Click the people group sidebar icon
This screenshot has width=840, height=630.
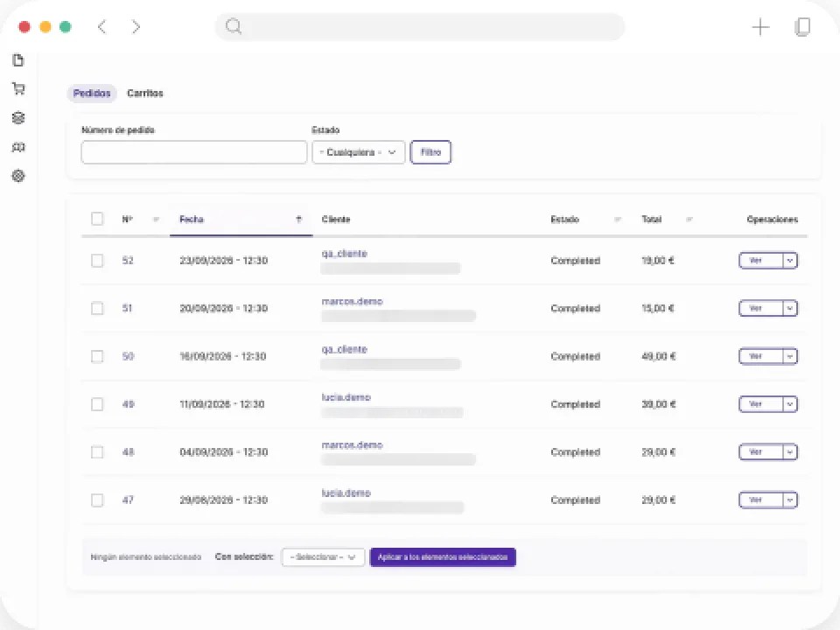click(x=18, y=147)
